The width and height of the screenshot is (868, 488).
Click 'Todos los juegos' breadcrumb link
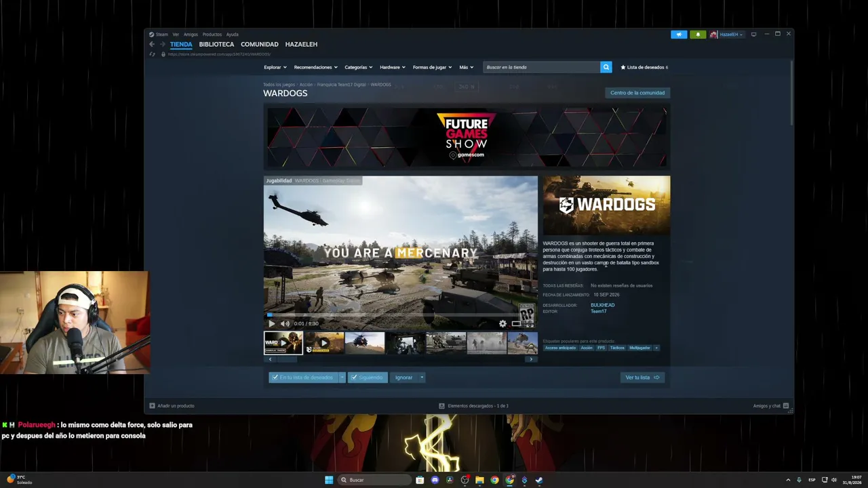(x=279, y=85)
